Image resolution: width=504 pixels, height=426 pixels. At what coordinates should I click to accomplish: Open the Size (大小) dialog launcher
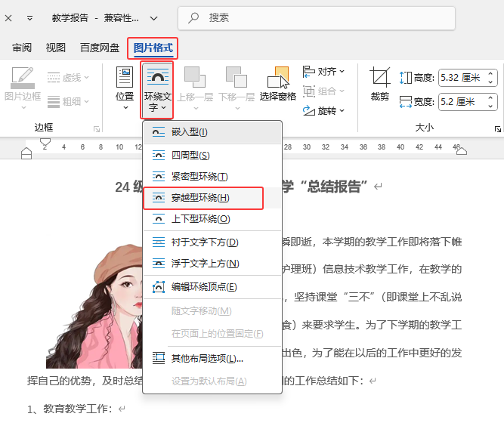[497, 129]
